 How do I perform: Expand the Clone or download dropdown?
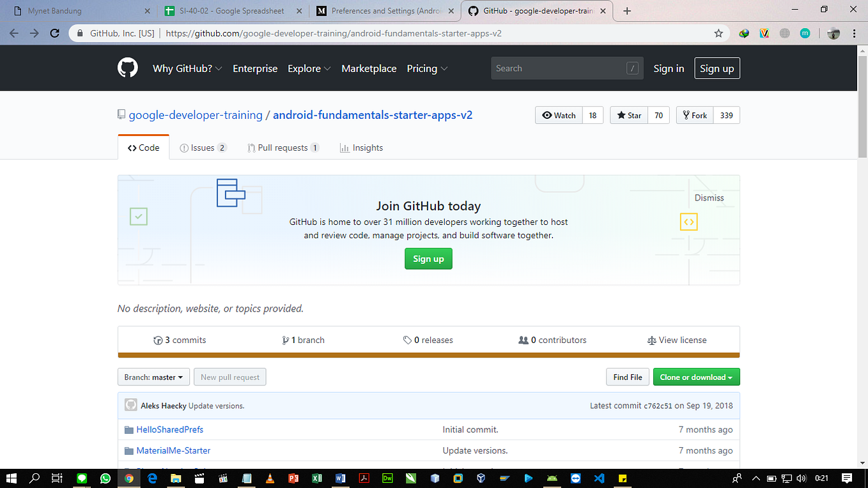click(696, 377)
